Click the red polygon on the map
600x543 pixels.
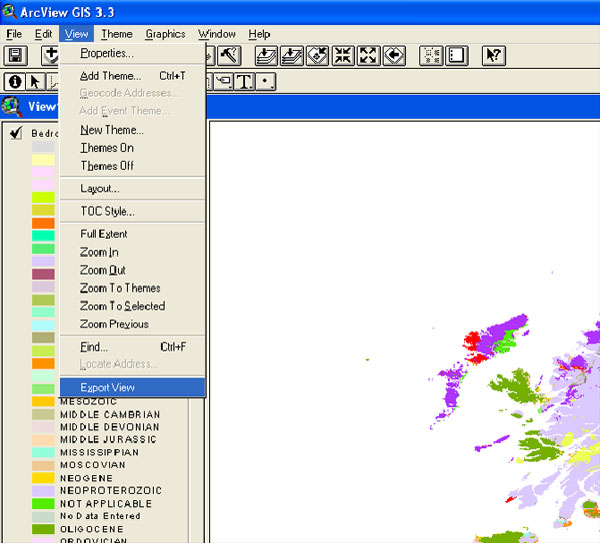click(x=471, y=341)
